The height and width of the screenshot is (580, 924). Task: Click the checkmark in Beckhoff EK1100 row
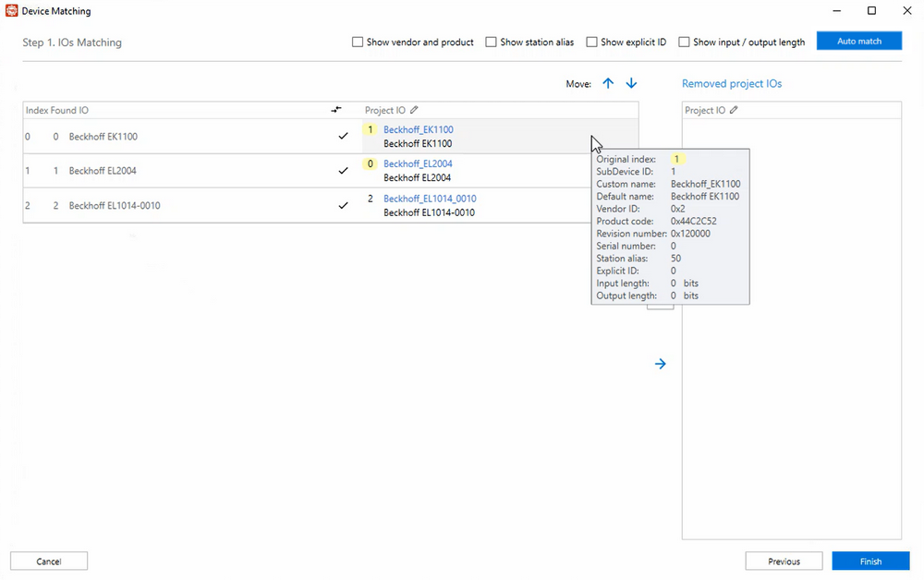[x=344, y=137]
